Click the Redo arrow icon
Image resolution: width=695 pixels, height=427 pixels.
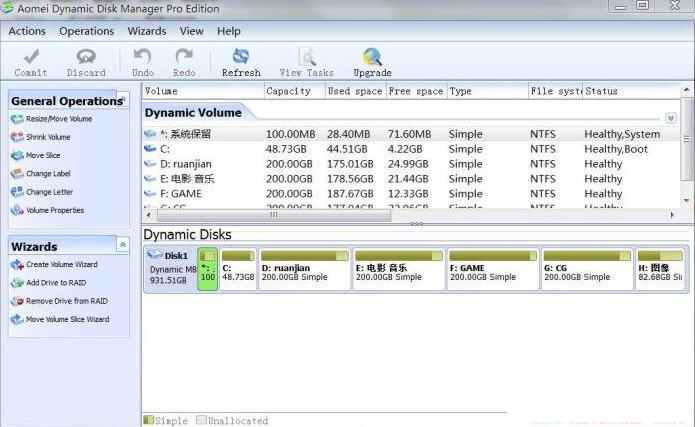click(184, 57)
